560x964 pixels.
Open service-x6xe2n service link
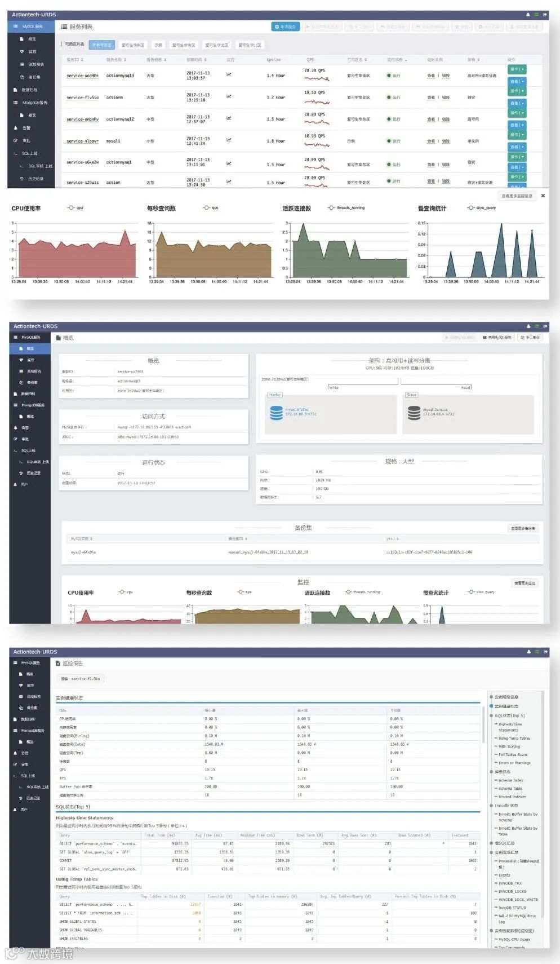pyautogui.click(x=82, y=162)
